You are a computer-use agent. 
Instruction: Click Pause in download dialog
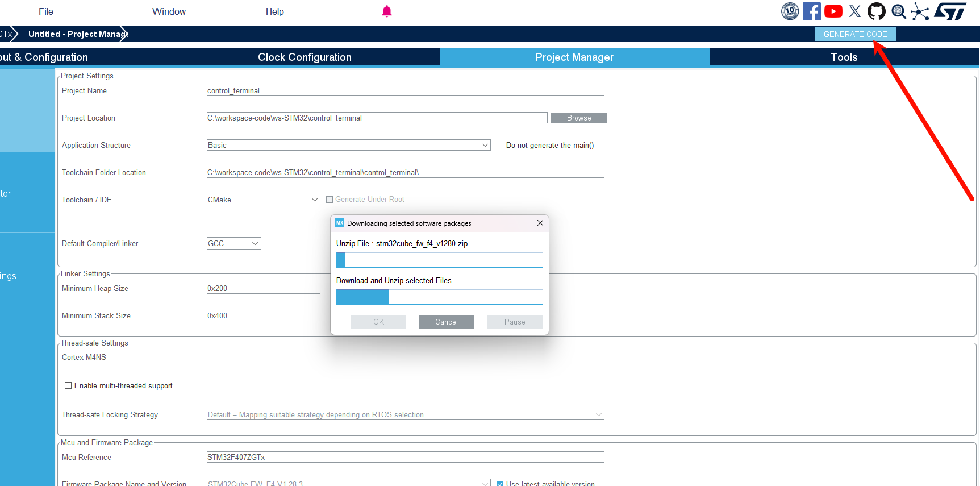point(515,322)
